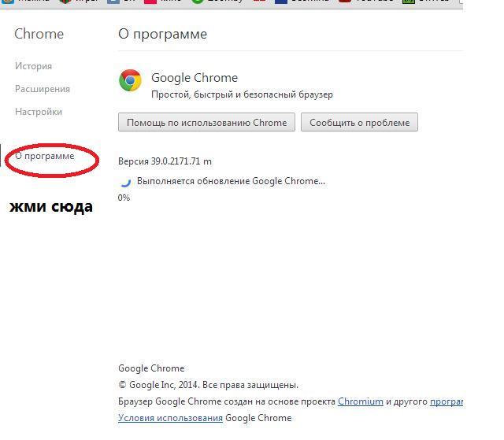Open the green square bookmark near bar's end
504x440 pixels.
pos(409,2)
